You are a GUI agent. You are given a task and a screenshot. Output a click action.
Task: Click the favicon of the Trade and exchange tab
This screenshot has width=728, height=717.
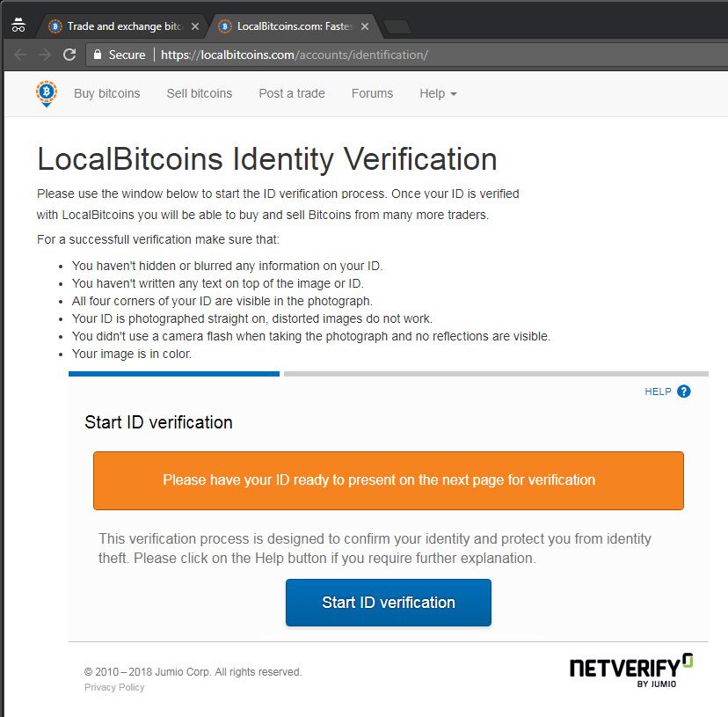coord(55,26)
